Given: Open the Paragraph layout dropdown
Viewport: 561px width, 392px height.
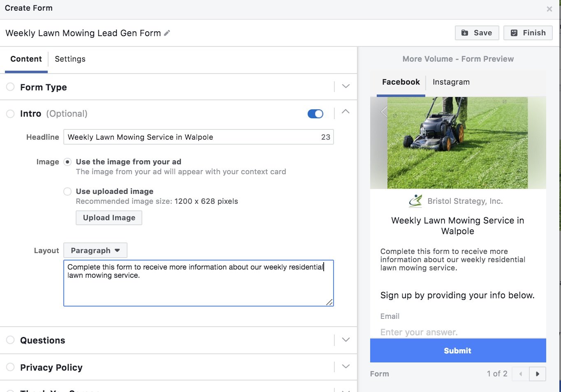Looking at the screenshot, I should point(95,250).
